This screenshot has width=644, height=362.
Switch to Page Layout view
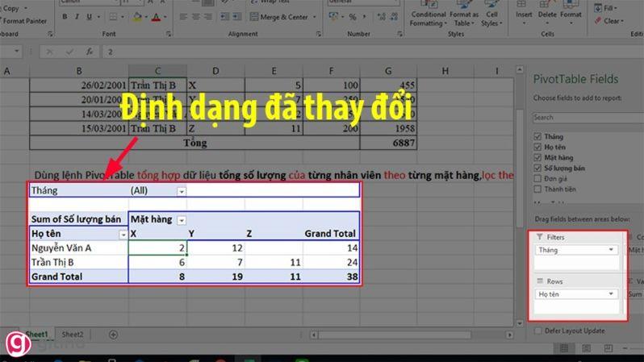[586, 348]
